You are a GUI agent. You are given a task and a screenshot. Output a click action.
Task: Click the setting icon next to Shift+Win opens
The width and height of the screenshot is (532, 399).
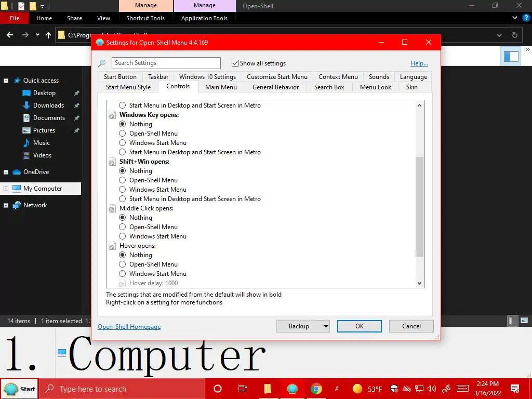pos(112,162)
